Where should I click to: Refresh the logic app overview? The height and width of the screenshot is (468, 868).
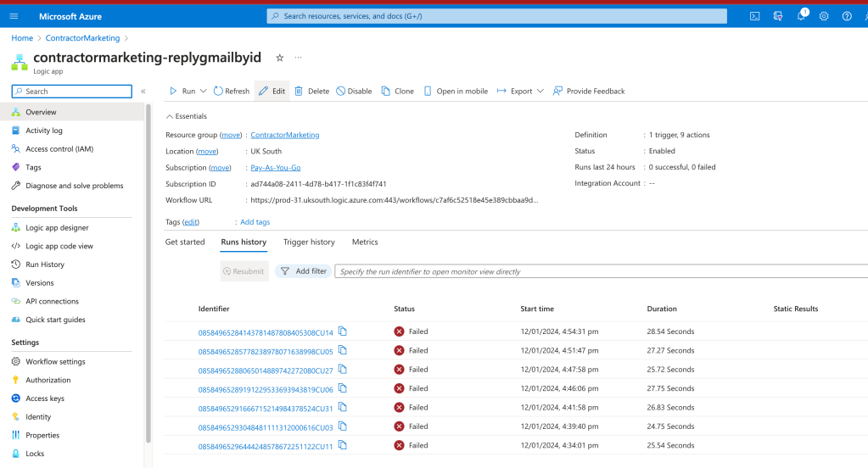tap(232, 92)
